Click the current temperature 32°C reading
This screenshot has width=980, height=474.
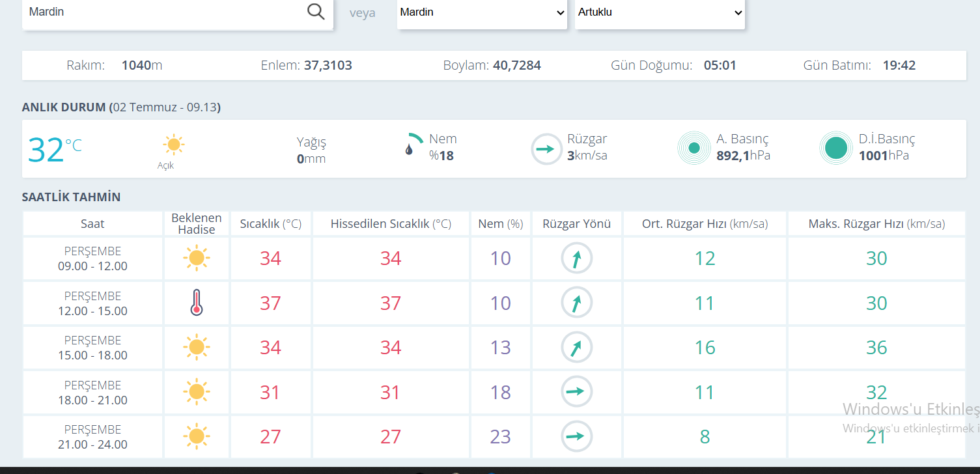tap(55, 149)
